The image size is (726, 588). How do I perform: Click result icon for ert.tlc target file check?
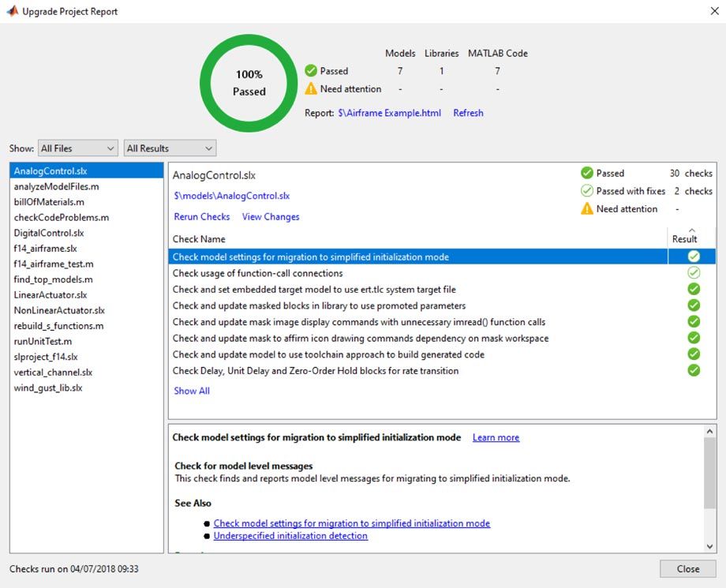[x=694, y=290]
